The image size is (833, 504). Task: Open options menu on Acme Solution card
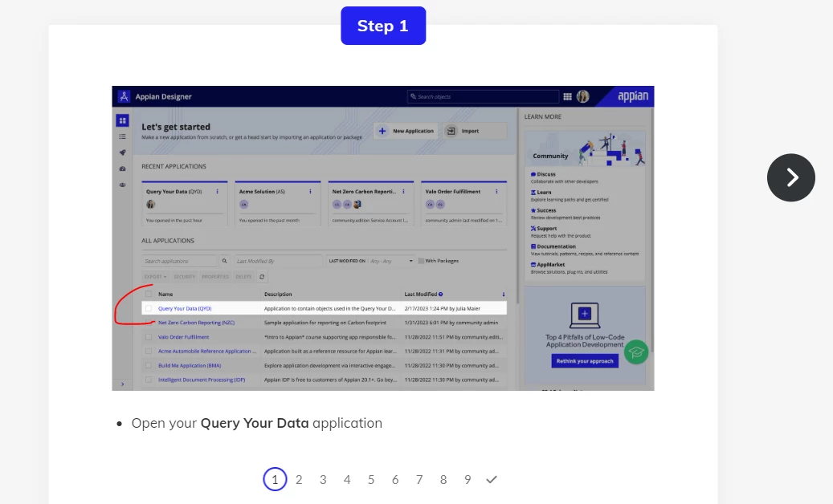(x=310, y=192)
